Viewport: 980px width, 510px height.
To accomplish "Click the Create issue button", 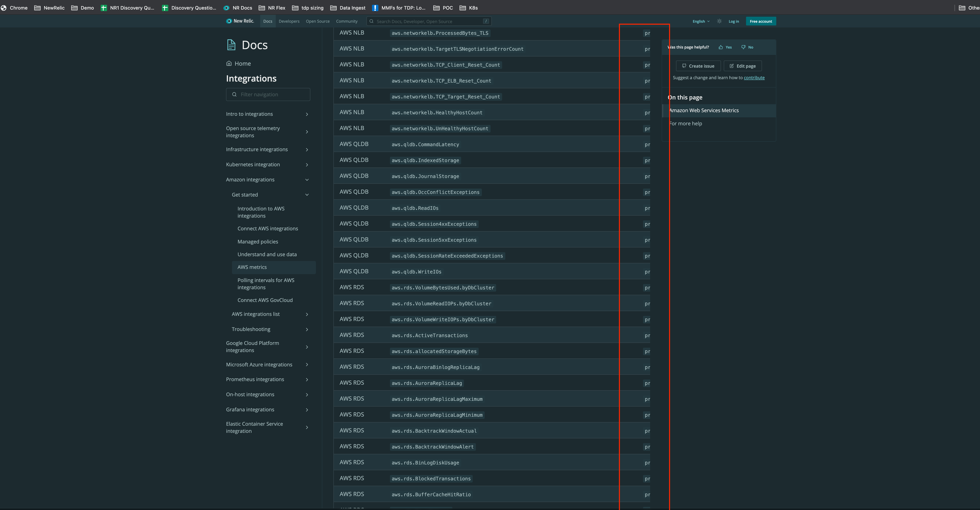I will coord(698,66).
